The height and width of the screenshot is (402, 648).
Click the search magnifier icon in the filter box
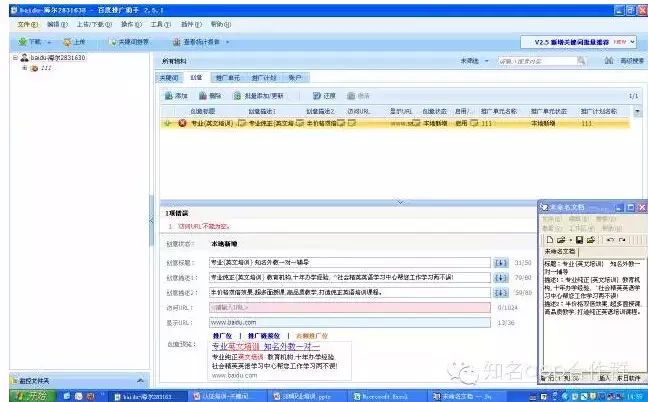pyautogui.click(x=581, y=61)
